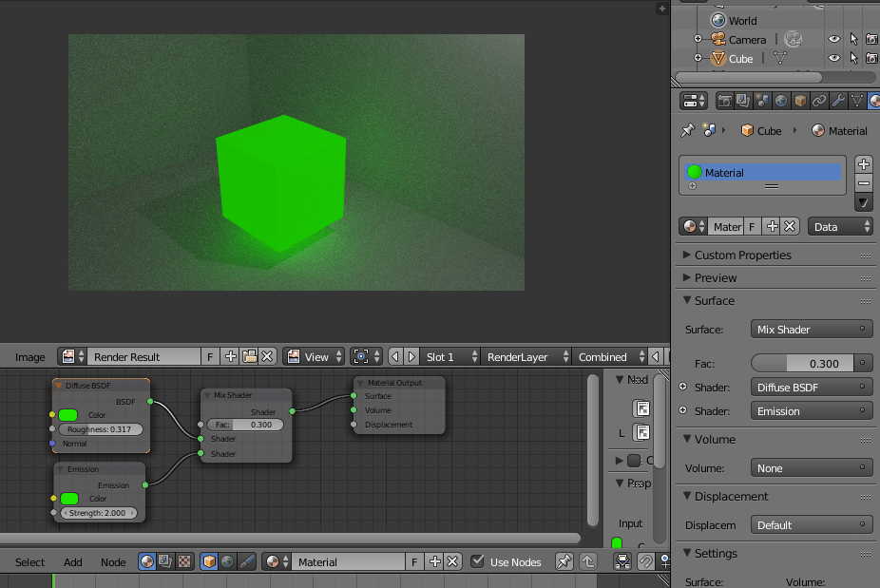Disable the Use Nodes checkbox
Viewport: 880px width, 588px height.
477,561
